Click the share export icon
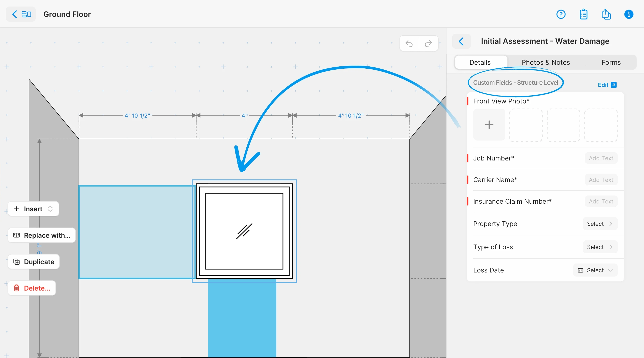Image resolution: width=644 pixels, height=358 pixels. [x=606, y=14]
